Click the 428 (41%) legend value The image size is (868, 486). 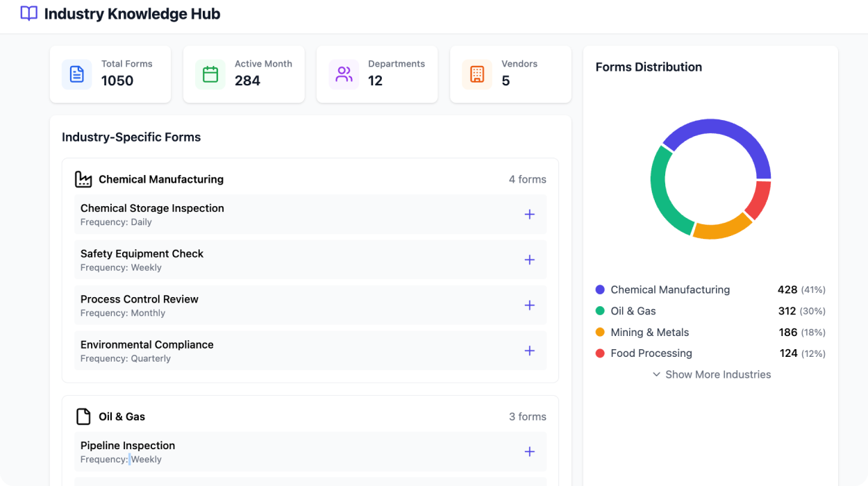(801, 290)
